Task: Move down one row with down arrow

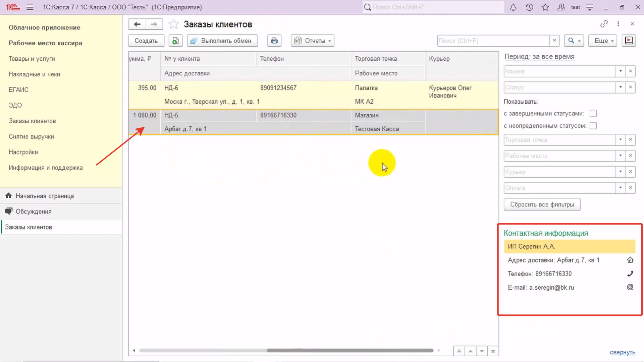Action: 482,351
